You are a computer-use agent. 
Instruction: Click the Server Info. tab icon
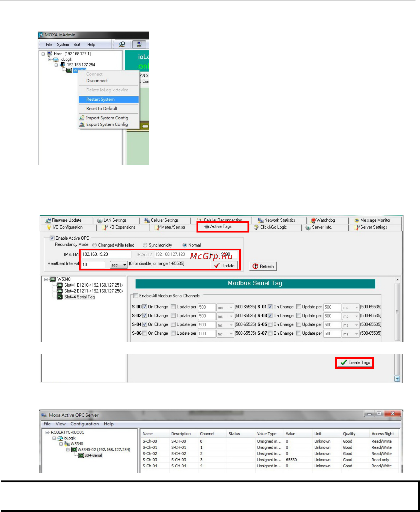point(308,227)
